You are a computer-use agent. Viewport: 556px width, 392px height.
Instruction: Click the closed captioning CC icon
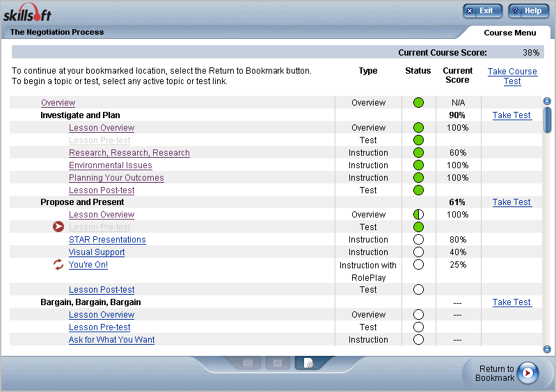pyautogui.click(x=278, y=363)
